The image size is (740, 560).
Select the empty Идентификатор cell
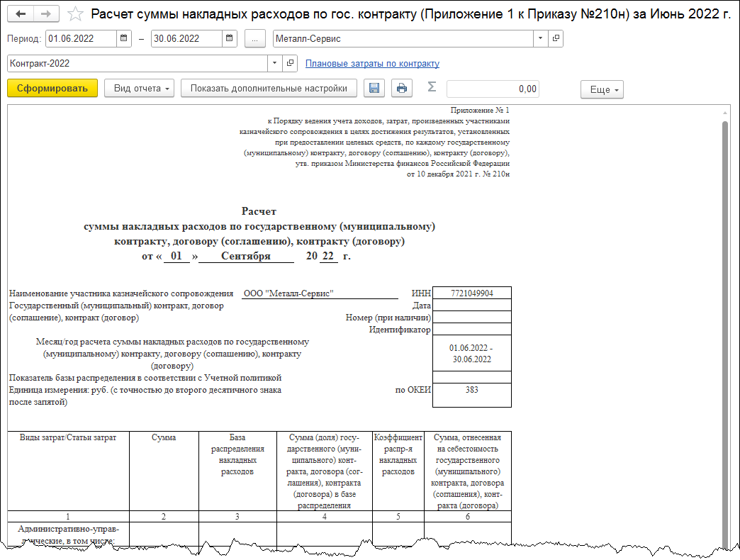(472, 329)
